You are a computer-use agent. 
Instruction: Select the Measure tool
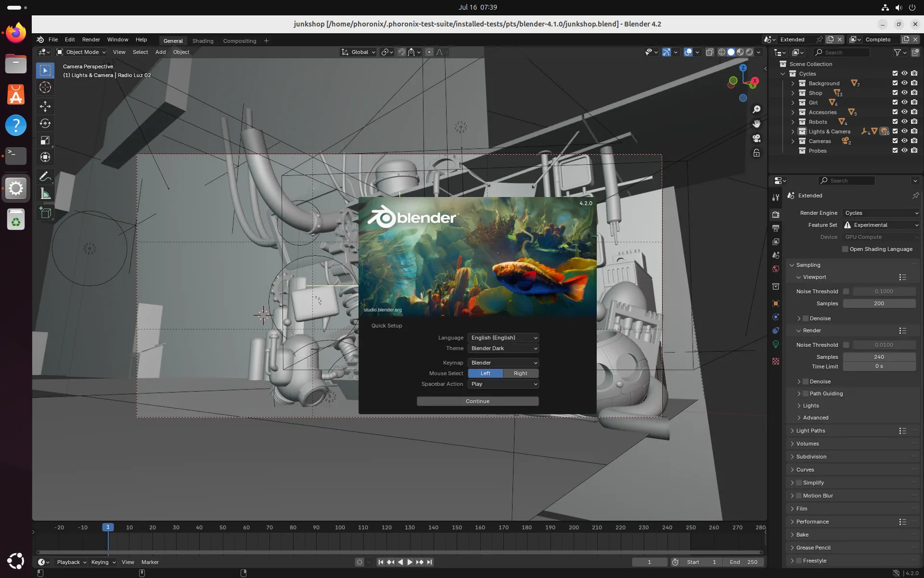[x=45, y=194]
